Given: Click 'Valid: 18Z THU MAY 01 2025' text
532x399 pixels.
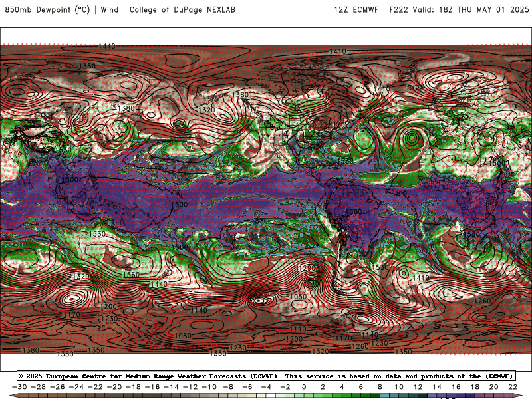Looking at the screenshot, I should tap(471, 10).
